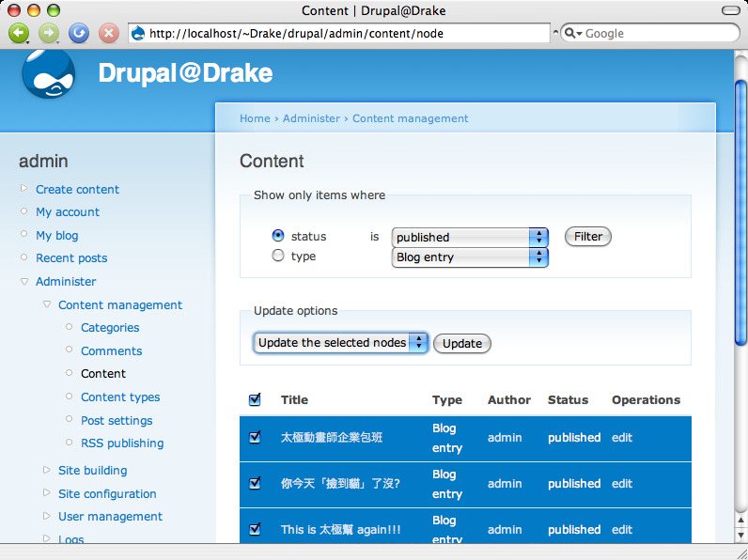Viewport: 748px width, 560px height.
Task: Uncheck the This is 太極幫 again!!! checkbox
Action: tap(256, 529)
